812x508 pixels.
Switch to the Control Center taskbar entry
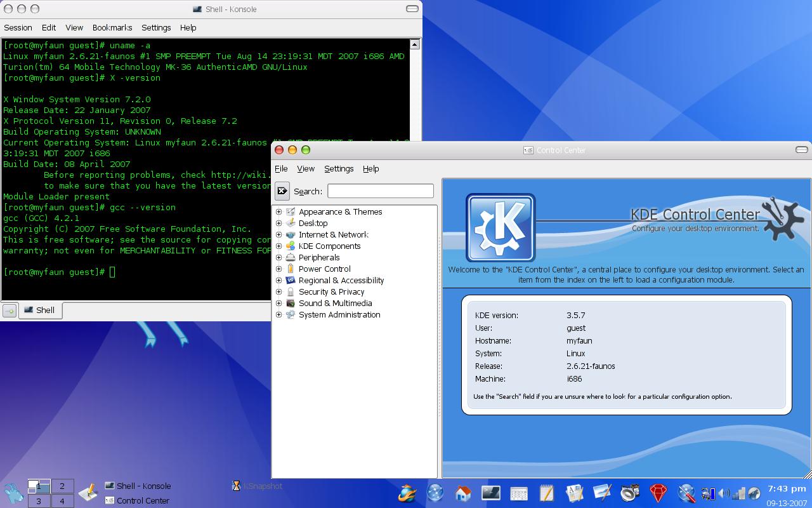coord(137,500)
